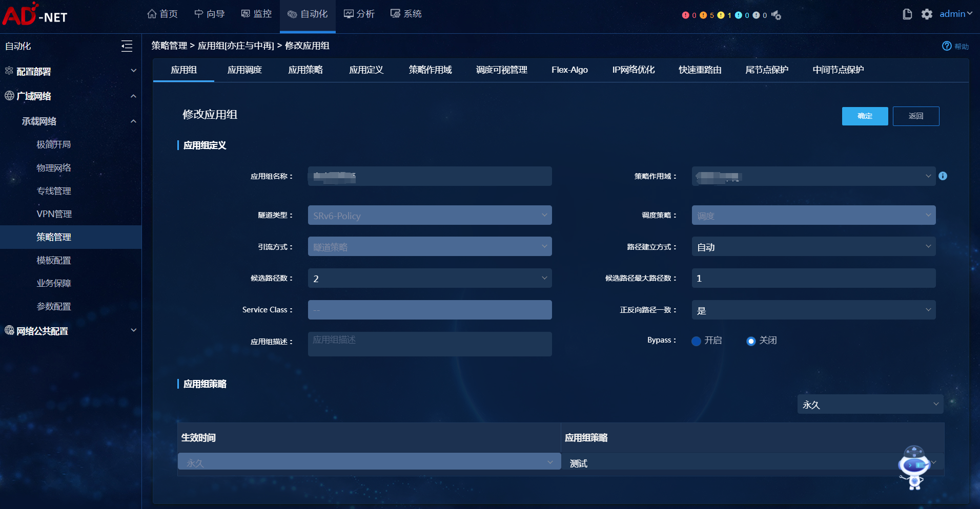Switch to the 应用调度 tab
This screenshot has width=980, height=509.
pos(244,70)
